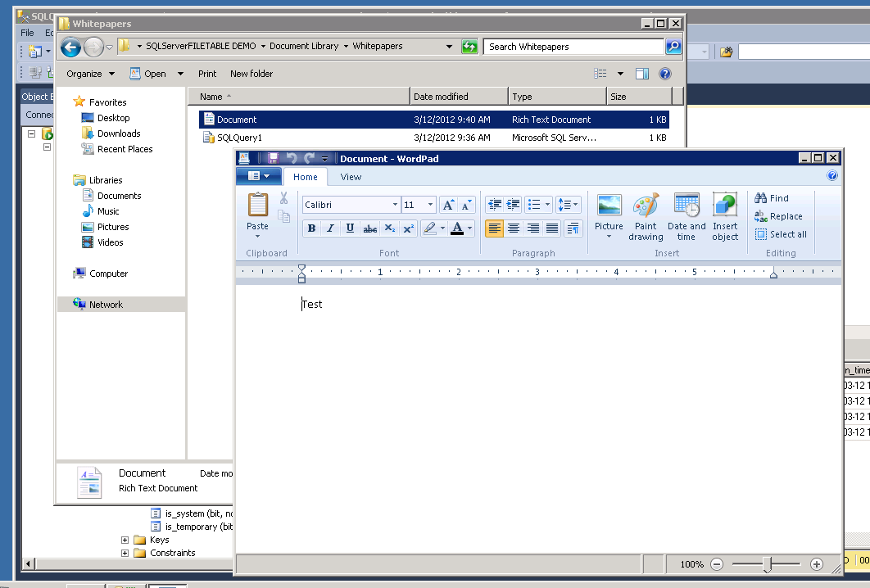Click the Search Whitepapers input field
Image resolution: width=870 pixels, height=588 pixels.
coord(573,47)
